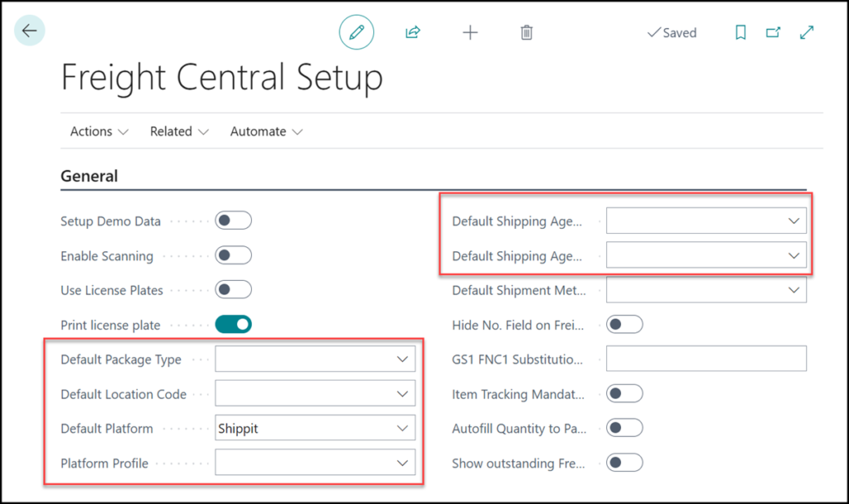This screenshot has height=504, width=849.
Task: Open the Actions menu
Action: click(99, 131)
